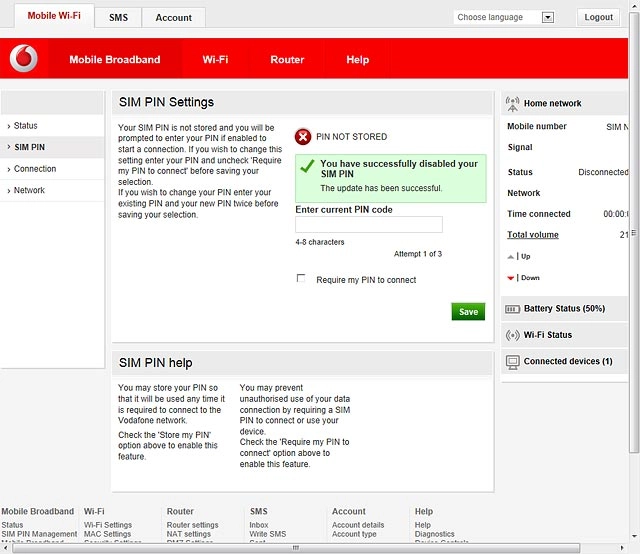Screen dimensions: 640x554
Task: Click the red Down arrow icon
Action: coord(510,278)
